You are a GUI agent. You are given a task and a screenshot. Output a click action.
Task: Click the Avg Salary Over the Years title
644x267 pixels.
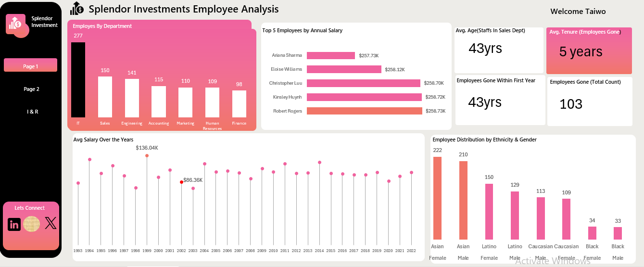pos(103,140)
